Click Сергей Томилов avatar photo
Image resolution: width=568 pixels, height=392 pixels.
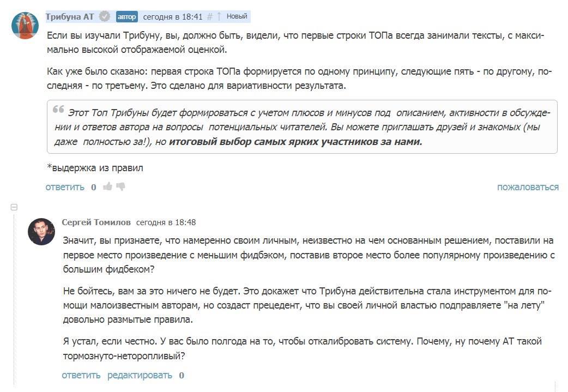[41, 232]
